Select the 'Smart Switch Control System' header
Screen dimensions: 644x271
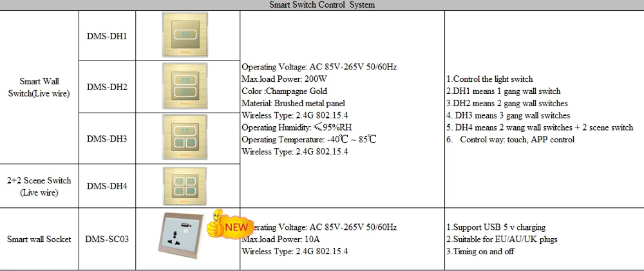point(322,5)
